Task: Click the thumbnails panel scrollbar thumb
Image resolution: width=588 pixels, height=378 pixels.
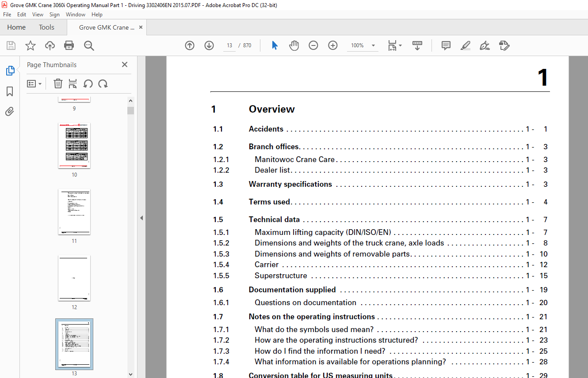Action: (x=131, y=110)
